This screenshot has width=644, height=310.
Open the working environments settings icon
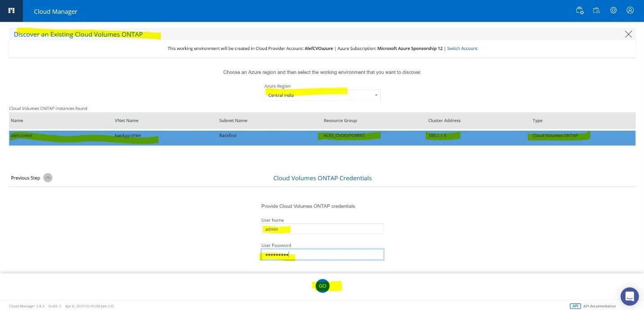tap(580, 10)
